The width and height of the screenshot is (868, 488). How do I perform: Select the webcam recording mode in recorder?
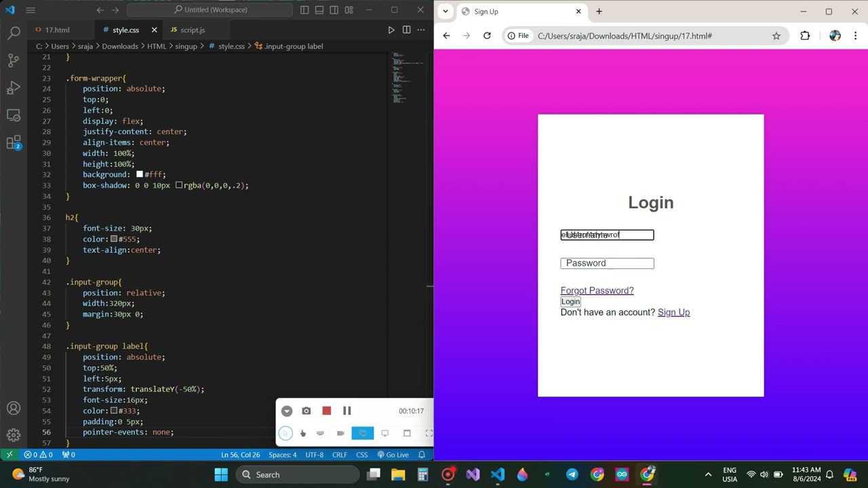point(340,433)
